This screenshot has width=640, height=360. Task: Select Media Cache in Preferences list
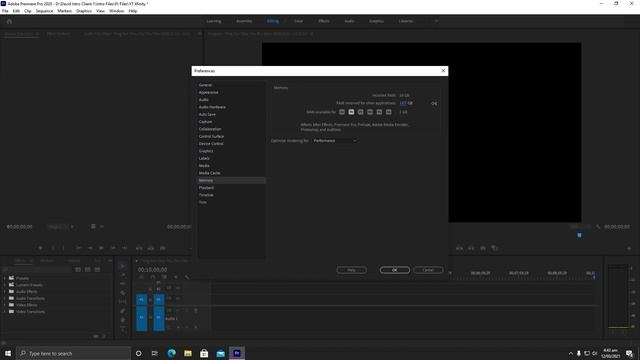point(231,173)
